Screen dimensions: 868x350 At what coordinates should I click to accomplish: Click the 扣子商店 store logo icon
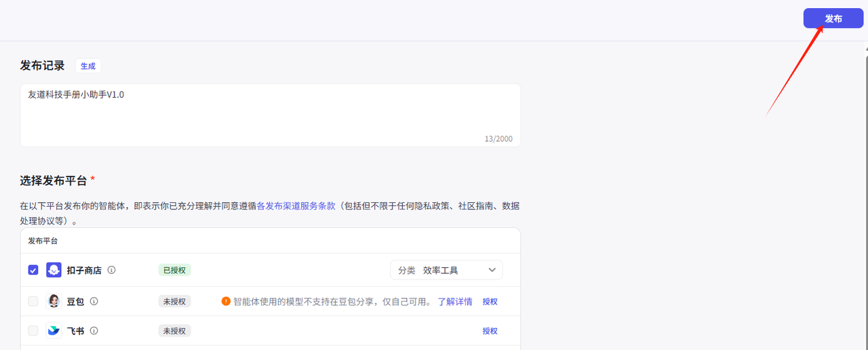pos(54,270)
